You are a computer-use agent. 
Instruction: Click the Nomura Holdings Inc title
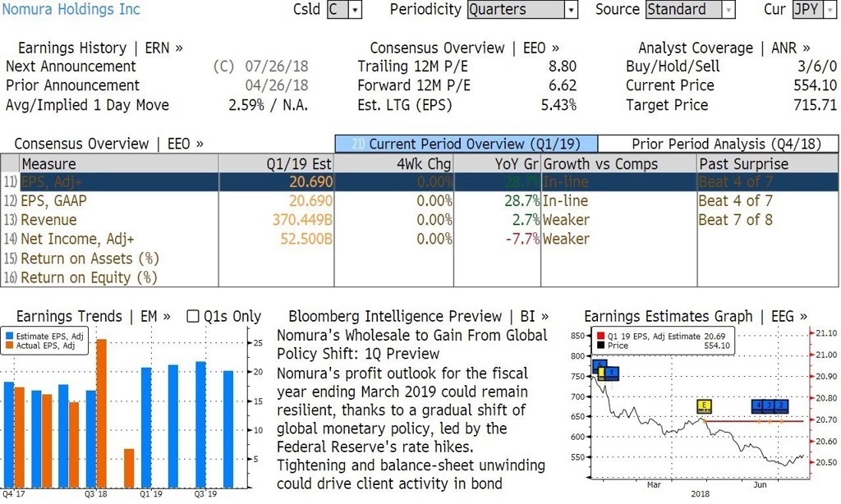coord(71,9)
